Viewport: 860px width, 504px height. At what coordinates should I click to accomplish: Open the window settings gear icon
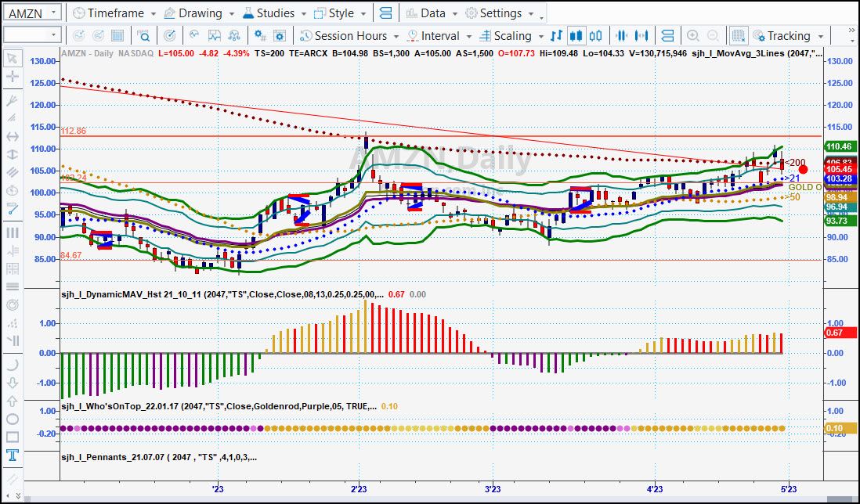pos(279,36)
